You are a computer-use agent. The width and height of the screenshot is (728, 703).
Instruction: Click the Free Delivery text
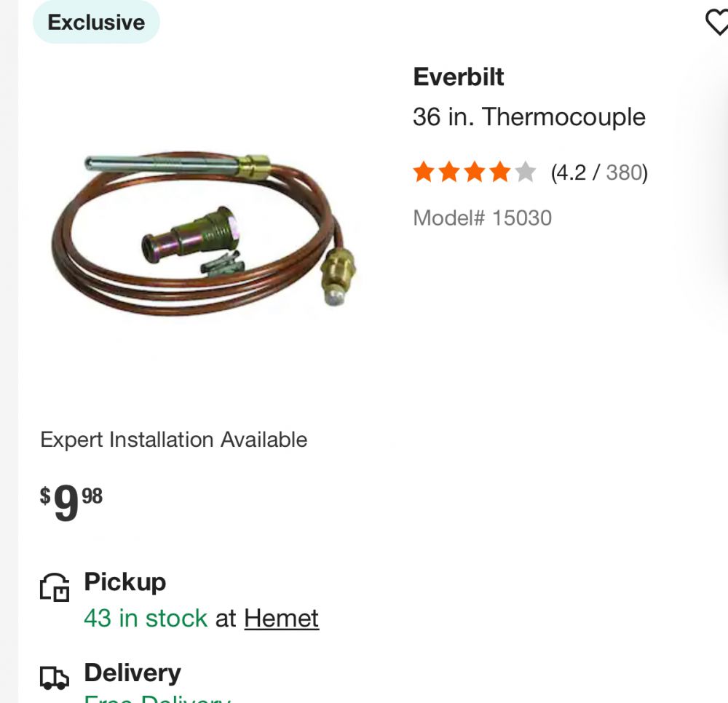pyautogui.click(x=157, y=699)
